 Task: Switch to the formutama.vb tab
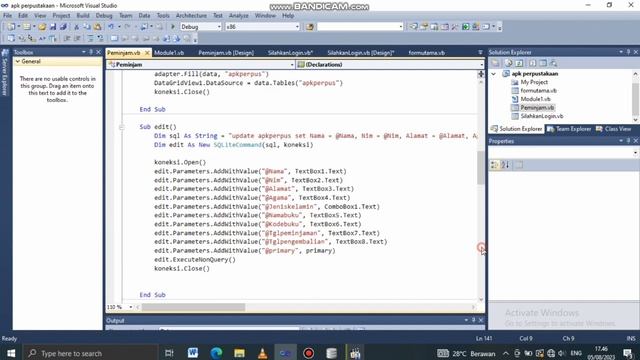click(427, 53)
